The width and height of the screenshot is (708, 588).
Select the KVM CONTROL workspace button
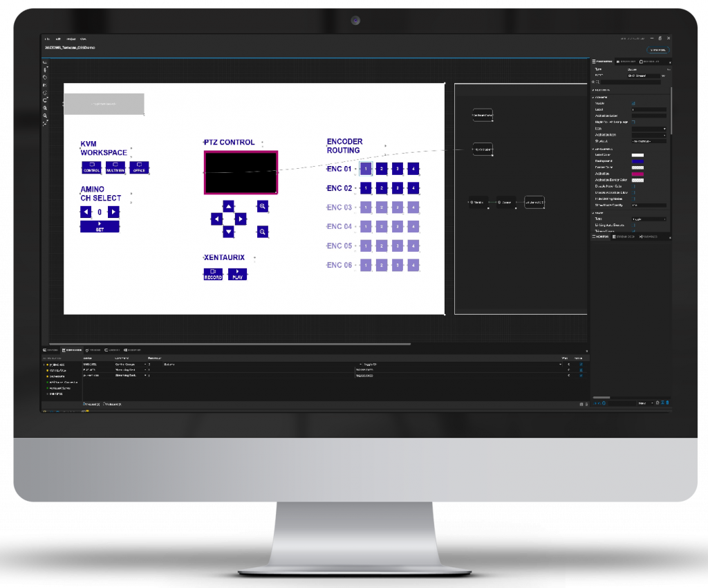[91, 167]
